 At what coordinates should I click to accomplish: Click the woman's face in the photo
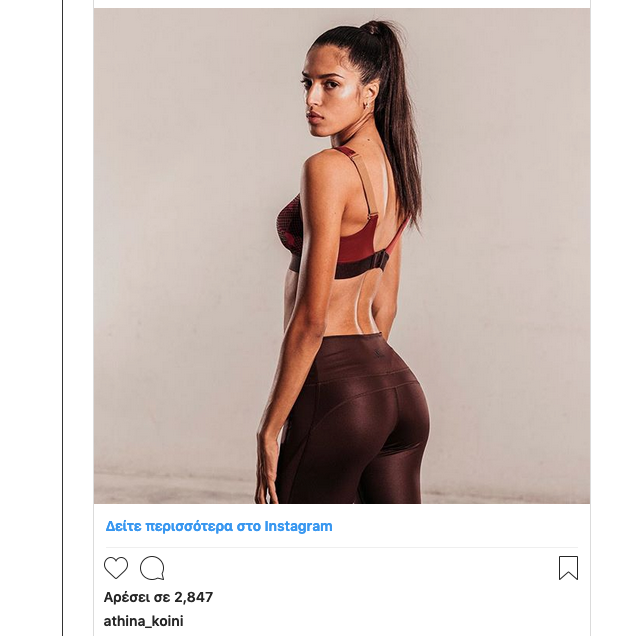tap(322, 95)
